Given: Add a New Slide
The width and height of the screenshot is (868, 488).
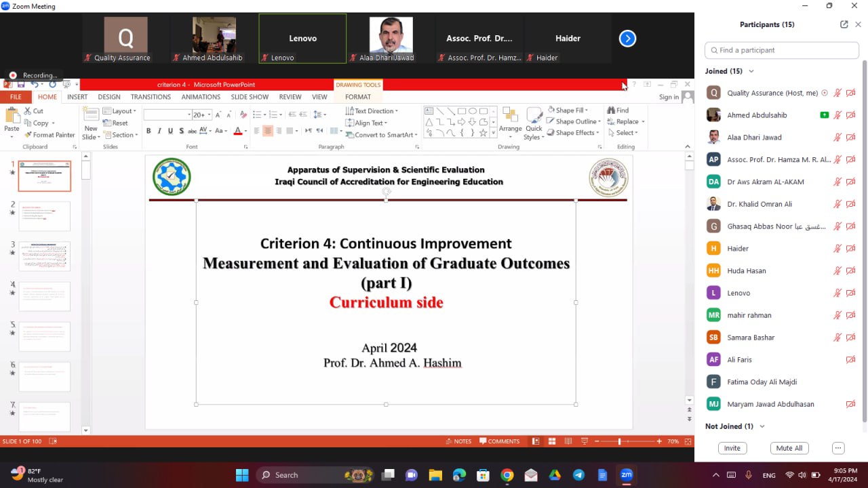Looking at the screenshot, I should coord(90,123).
